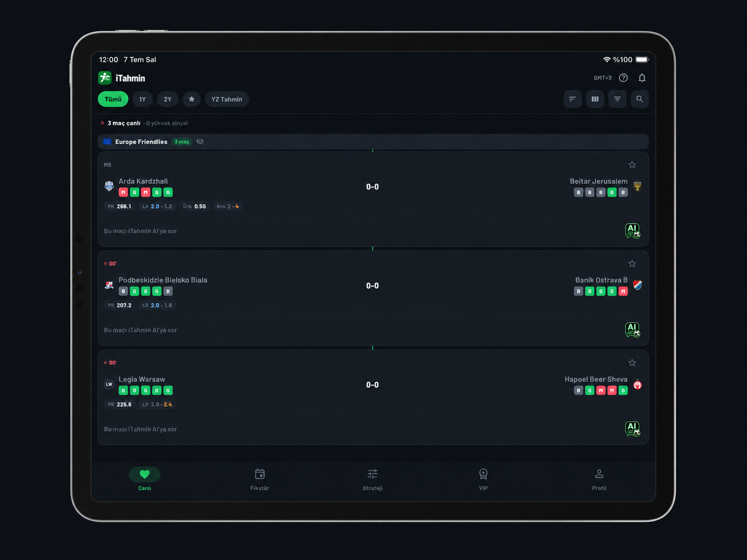This screenshot has height=560, width=747.
Task: Click the Wi-Fi status icon
Action: [607, 60]
